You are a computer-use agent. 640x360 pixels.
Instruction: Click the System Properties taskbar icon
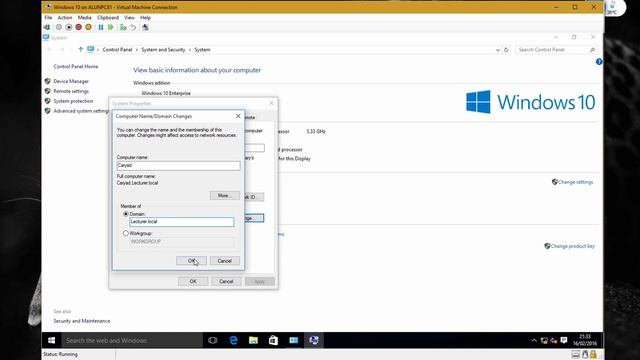click(313, 340)
